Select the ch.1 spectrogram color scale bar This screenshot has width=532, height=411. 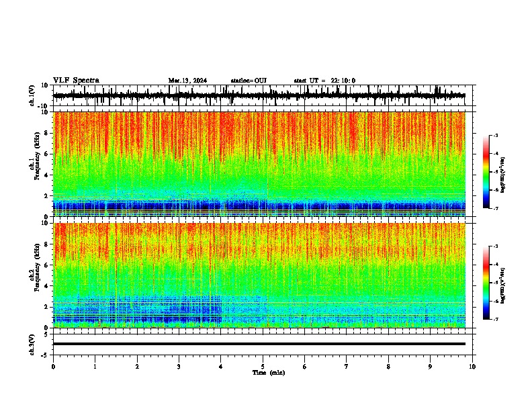coord(486,172)
